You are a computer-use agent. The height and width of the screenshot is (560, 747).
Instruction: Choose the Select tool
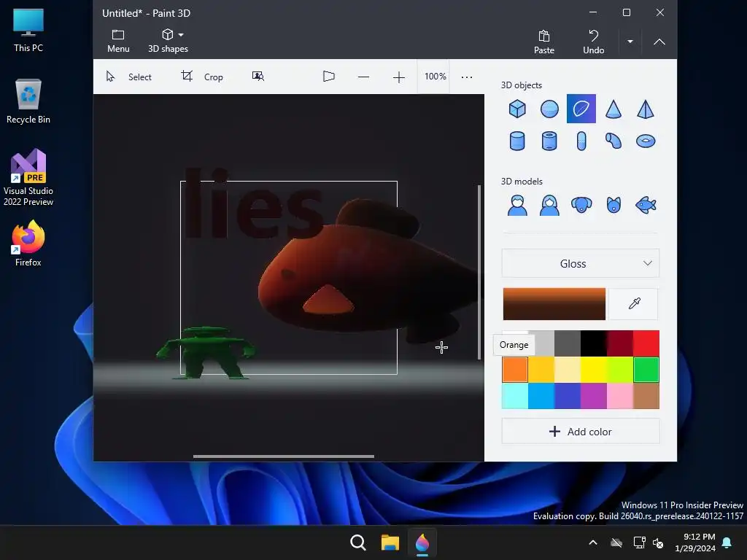point(128,77)
